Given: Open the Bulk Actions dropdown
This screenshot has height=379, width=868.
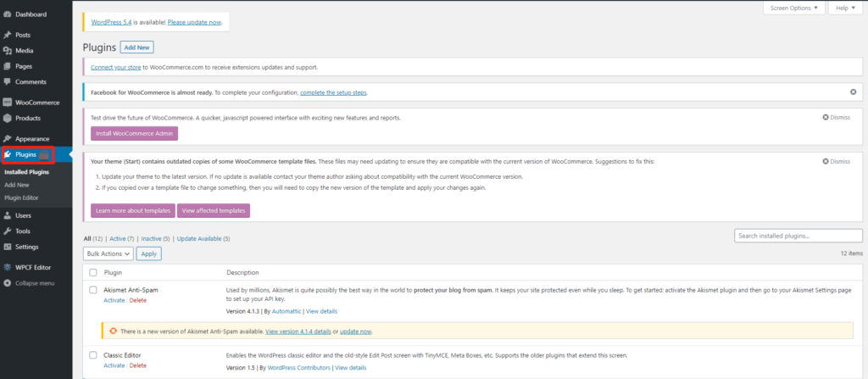Looking at the screenshot, I should (x=108, y=254).
